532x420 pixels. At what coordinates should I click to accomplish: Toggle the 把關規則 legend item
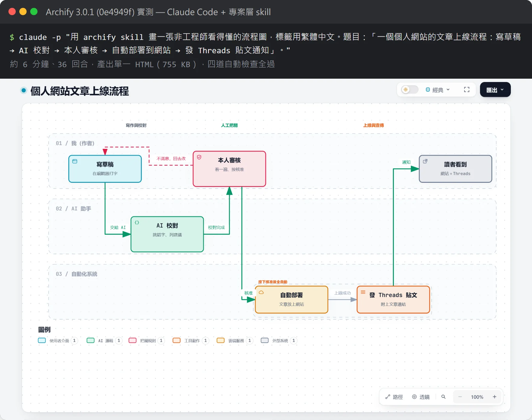click(146, 340)
